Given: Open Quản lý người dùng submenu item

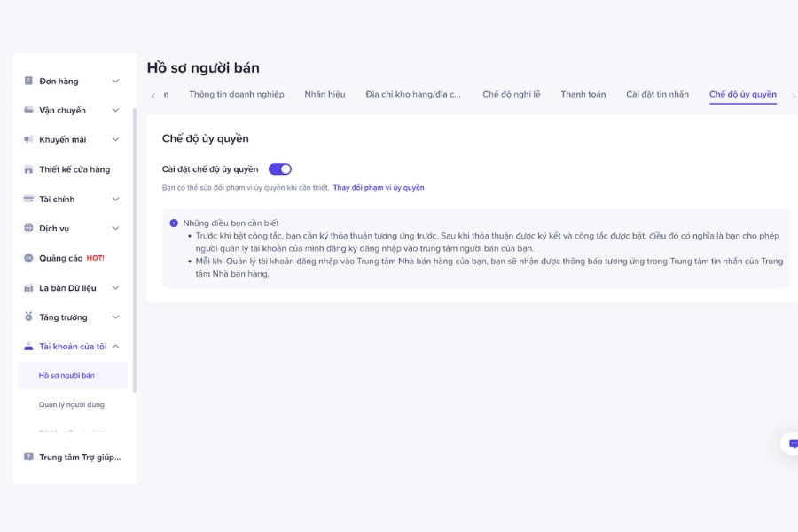Looking at the screenshot, I should pyautogui.click(x=72, y=404).
